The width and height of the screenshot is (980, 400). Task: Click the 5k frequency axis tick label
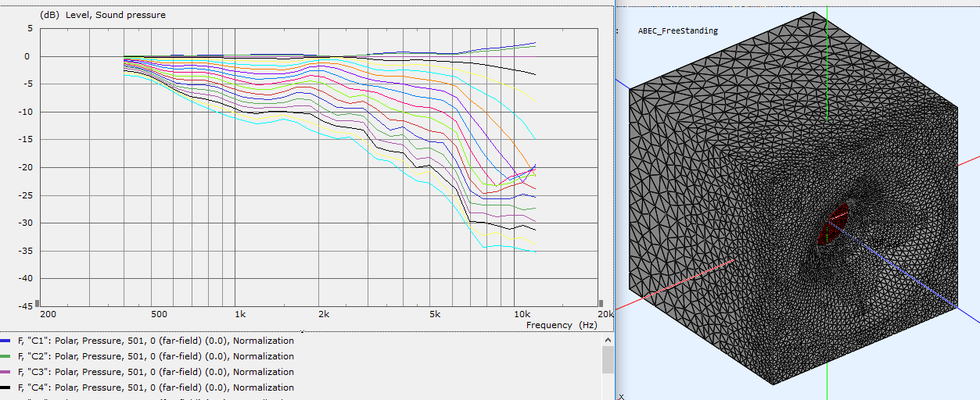(x=434, y=314)
